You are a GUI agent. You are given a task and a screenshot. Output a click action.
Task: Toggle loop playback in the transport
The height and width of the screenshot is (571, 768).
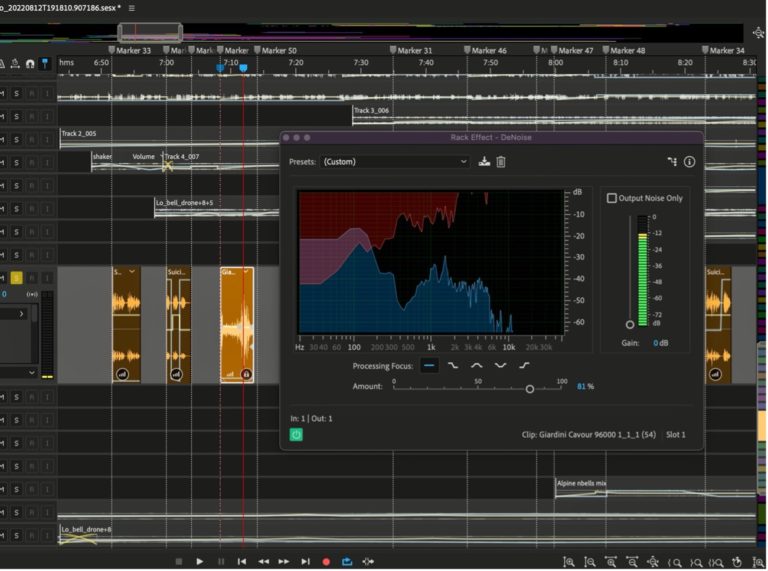(347, 562)
